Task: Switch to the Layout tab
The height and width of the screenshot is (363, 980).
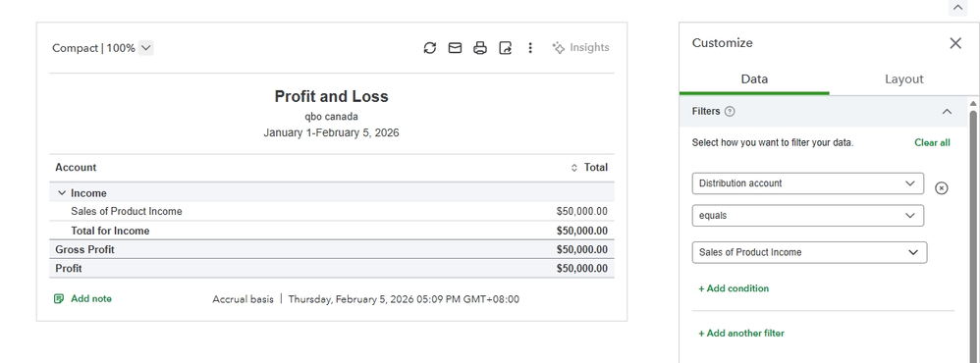Action: 903,79
